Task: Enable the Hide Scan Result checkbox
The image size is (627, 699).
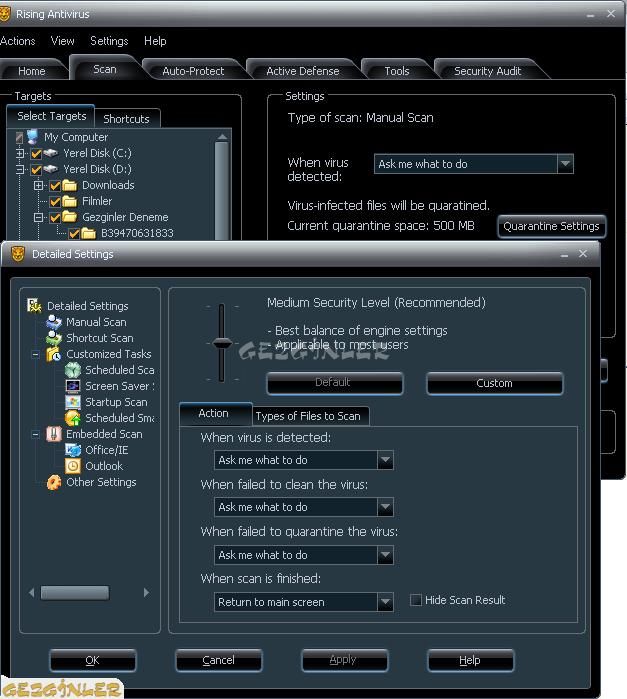Action: (x=416, y=600)
